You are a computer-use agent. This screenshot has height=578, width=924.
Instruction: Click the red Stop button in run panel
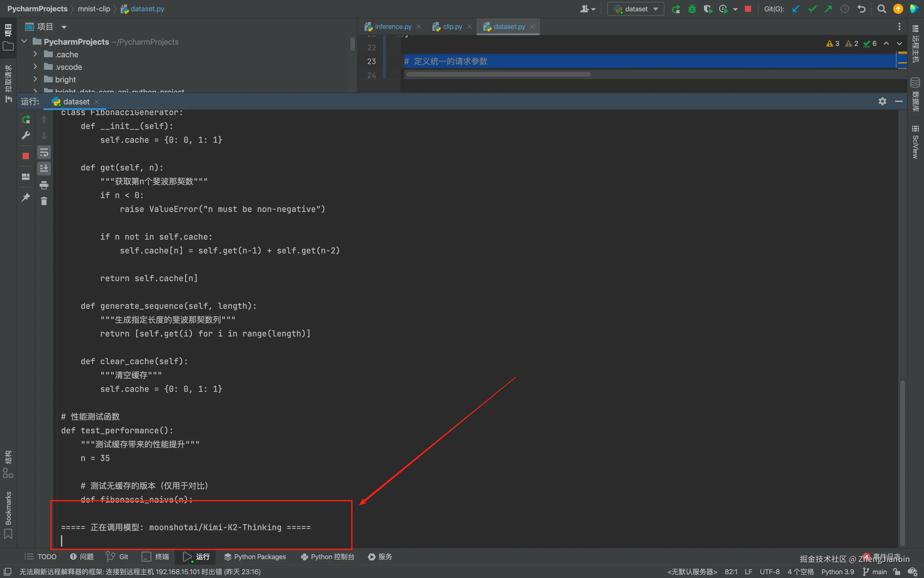click(25, 156)
